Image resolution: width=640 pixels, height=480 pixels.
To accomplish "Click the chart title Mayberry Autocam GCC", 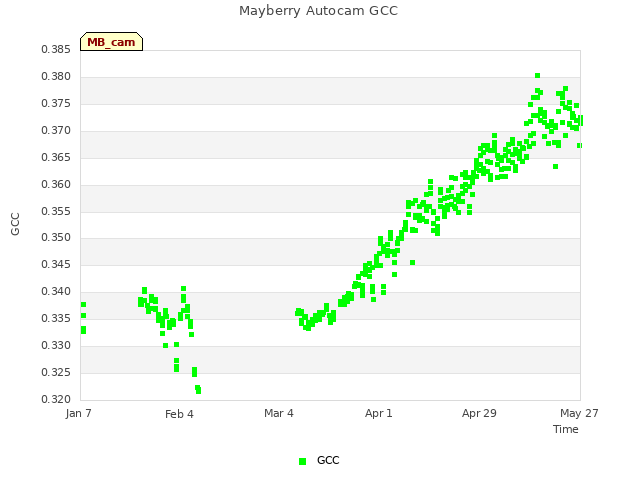I will (x=318, y=11).
